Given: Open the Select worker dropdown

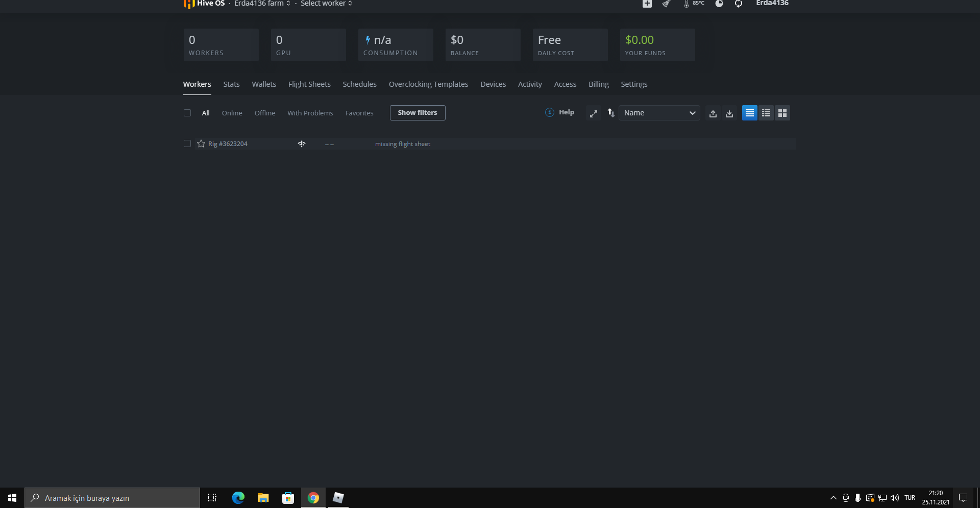Looking at the screenshot, I should click(326, 4).
